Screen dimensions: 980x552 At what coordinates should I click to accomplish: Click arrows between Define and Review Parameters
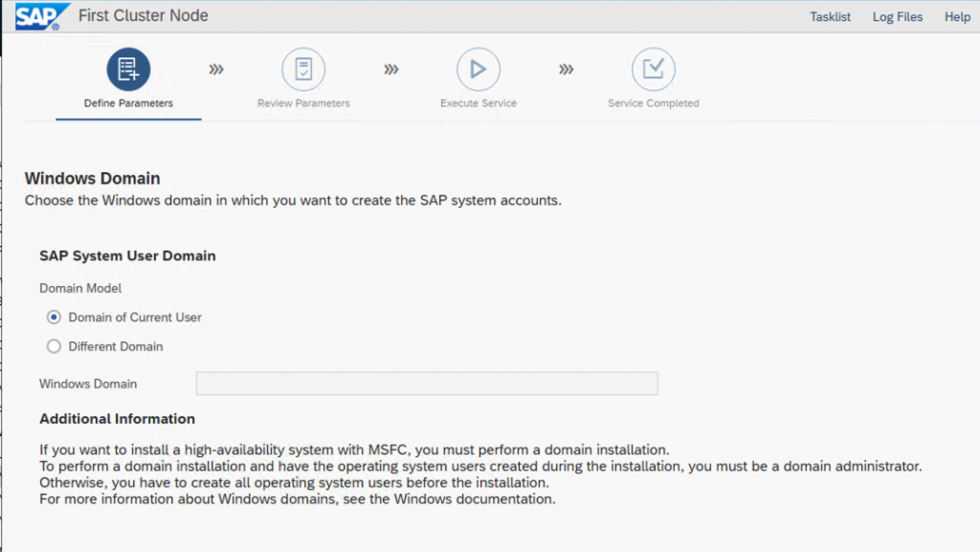coord(216,69)
